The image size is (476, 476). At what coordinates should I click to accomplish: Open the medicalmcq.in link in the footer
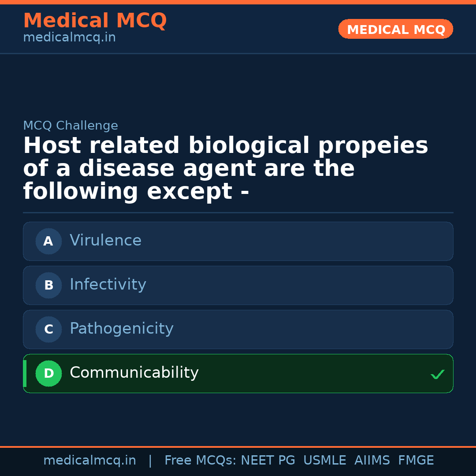click(x=89, y=461)
